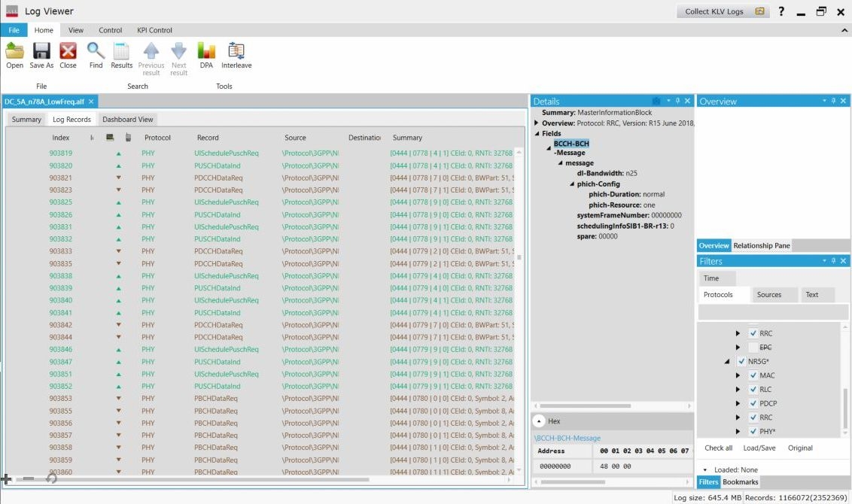This screenshot has height=504, width=852.
Task: Click the Open file icon
Action: pyautogui.click(x=14, y=51)
